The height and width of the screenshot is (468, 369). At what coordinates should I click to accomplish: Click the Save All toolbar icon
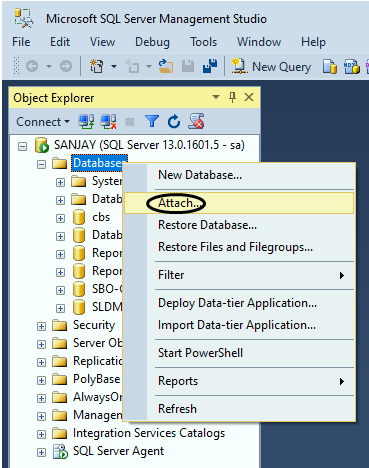pyautogui.click(x=210, y=66)
